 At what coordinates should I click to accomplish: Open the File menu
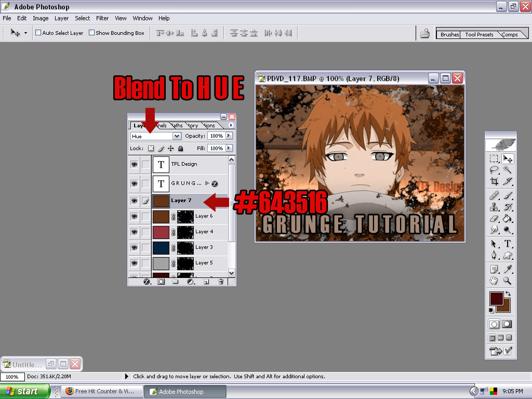point(7,18)
